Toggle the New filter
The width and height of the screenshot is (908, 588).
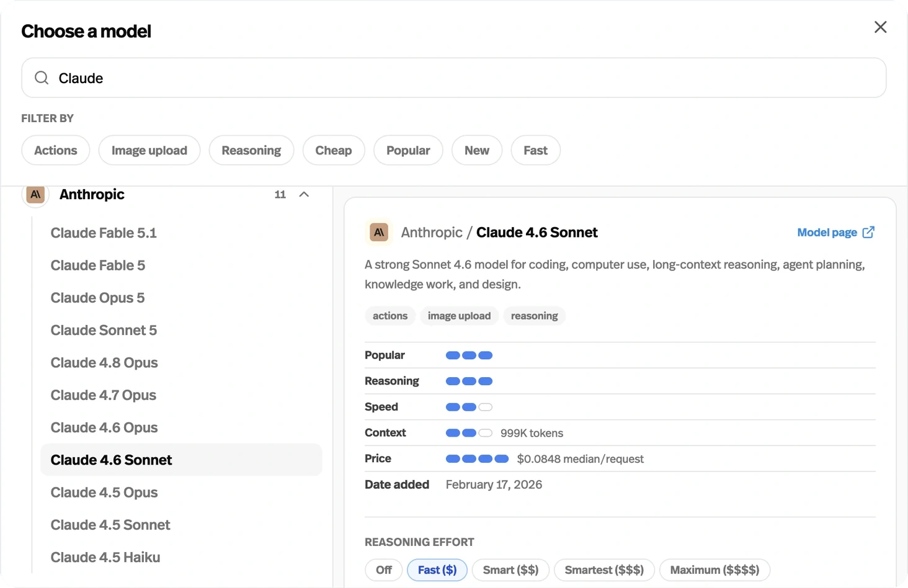click(477, 150)
